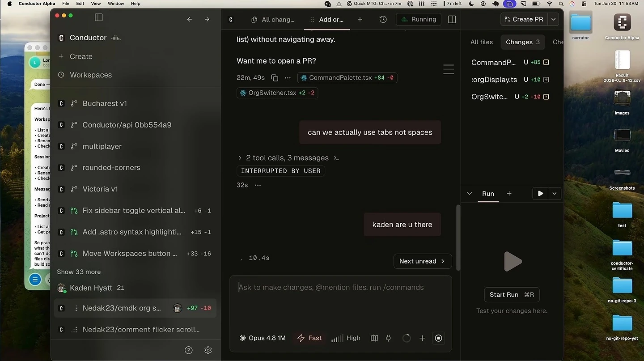Open Create PR dropdown arrow

point(554,19)
